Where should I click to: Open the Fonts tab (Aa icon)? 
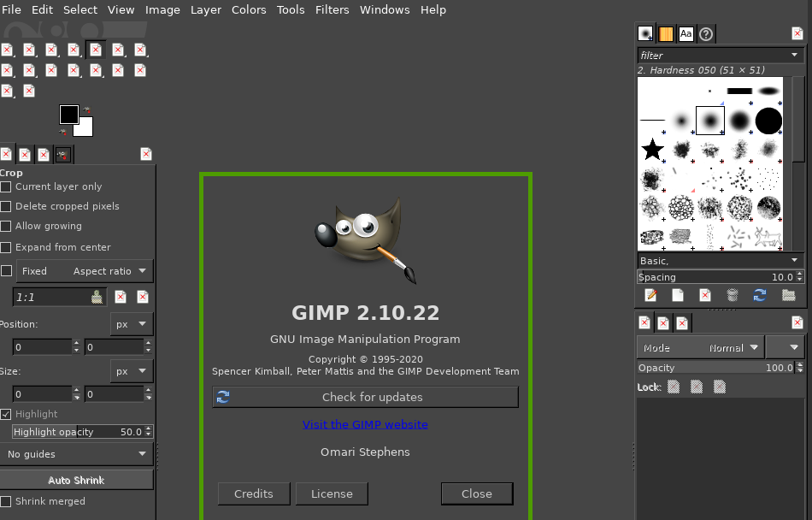(x=686, y=34)
